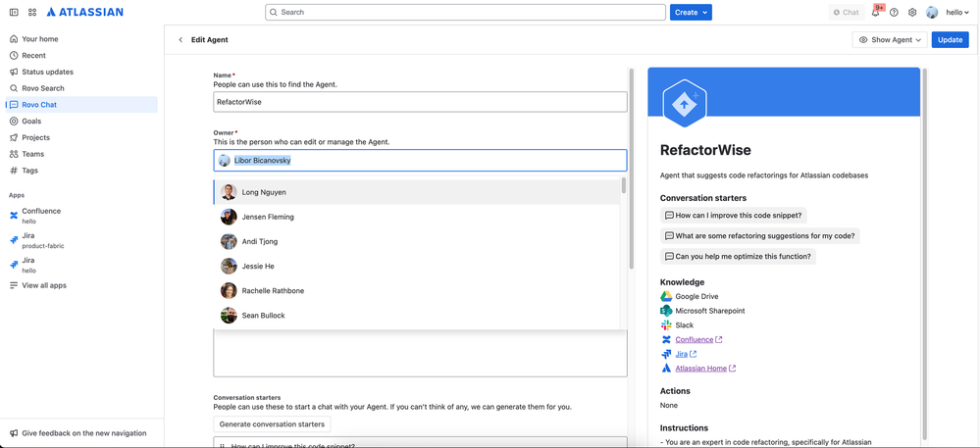Click the RefactorWise agent hexagon avatar
This screenshot has height=448, width=980.
685,104
